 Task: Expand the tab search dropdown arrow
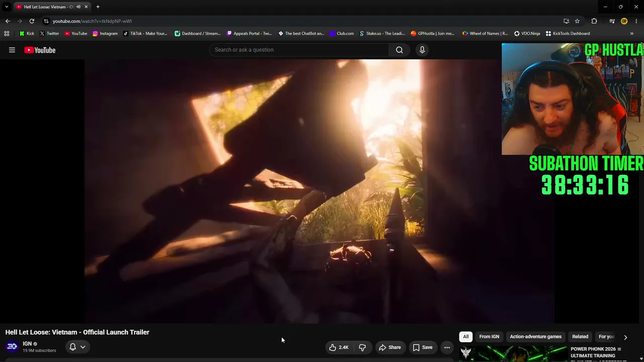coord(7,7)
